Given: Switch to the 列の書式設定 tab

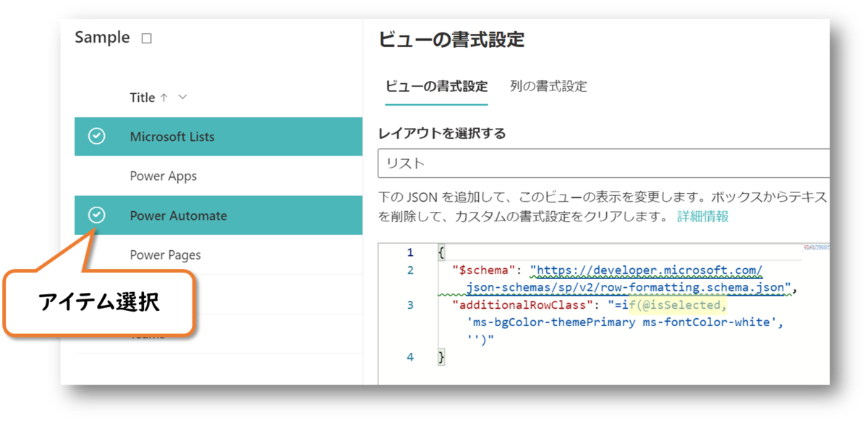Looking at the screenshot, I should pos(548,86).
